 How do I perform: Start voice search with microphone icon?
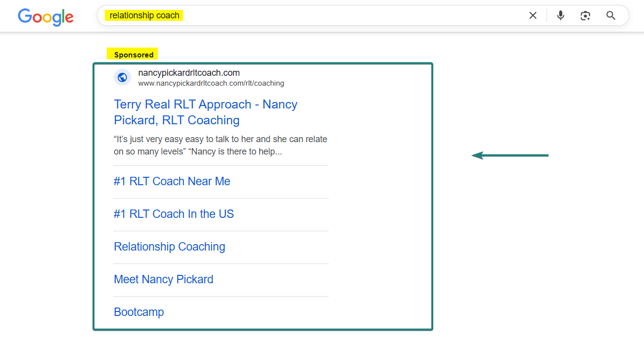pyautogui.click(x=560, y=15)
